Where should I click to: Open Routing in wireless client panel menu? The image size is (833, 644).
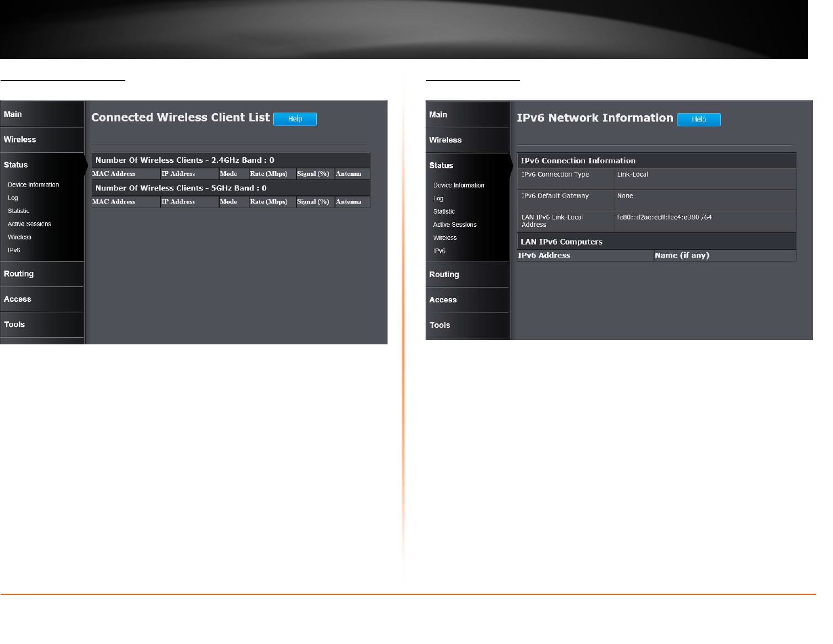[42, 274]
